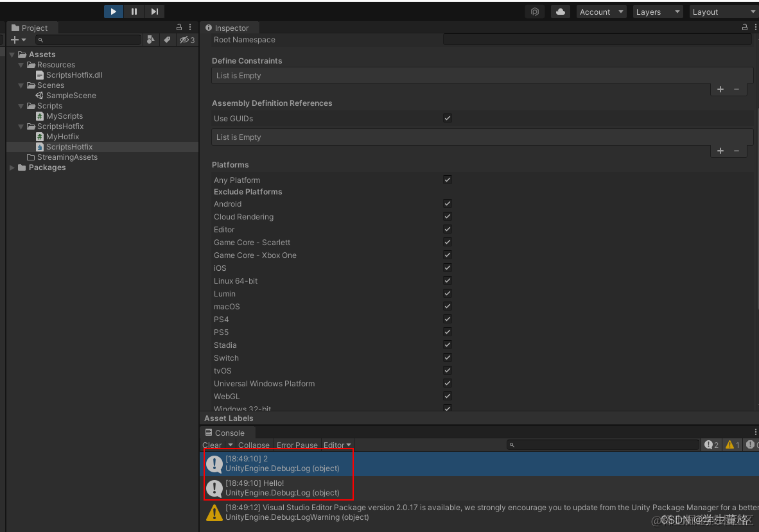Toggle the Inspector lock icon
The width and height of the screenshot is (759, 532).
coord(745,28)
